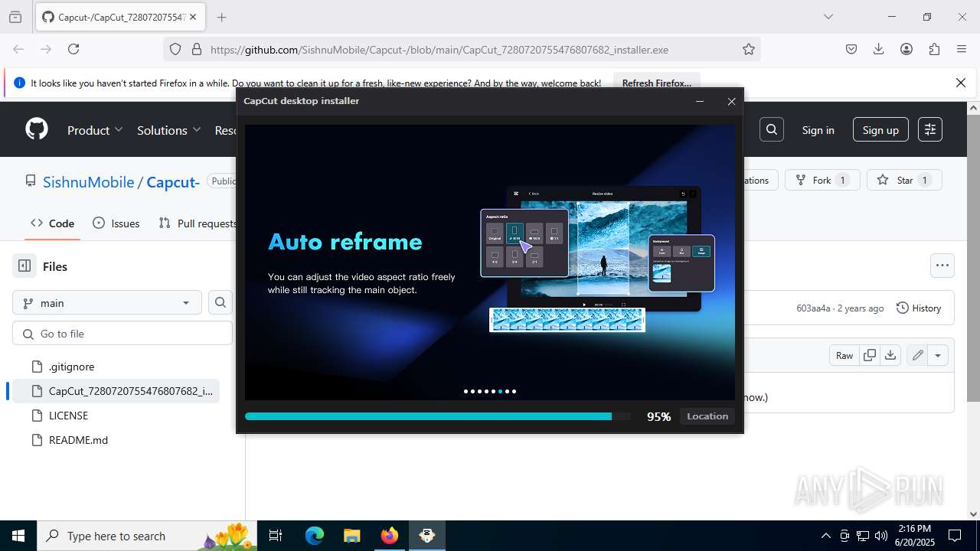980x551 pixels.
Task: Open the main branch selector dropdown
Action: (107, 302)
